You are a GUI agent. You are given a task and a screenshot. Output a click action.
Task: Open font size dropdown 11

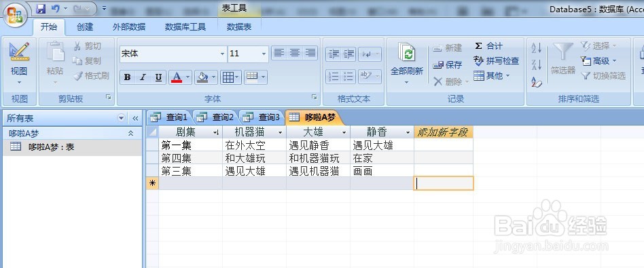[x=264, y=54]
